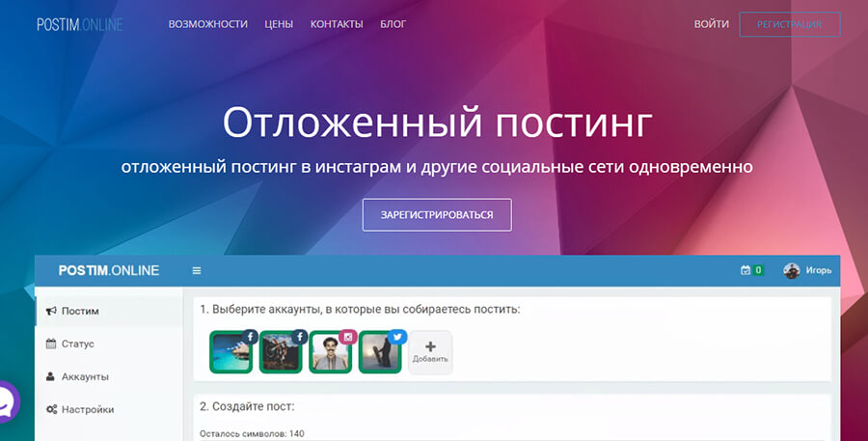Image resolution: width=868 pixels, height=441 pixels.
Task: Toggle the hamburger sidebar menu icon
Action: 197,271
